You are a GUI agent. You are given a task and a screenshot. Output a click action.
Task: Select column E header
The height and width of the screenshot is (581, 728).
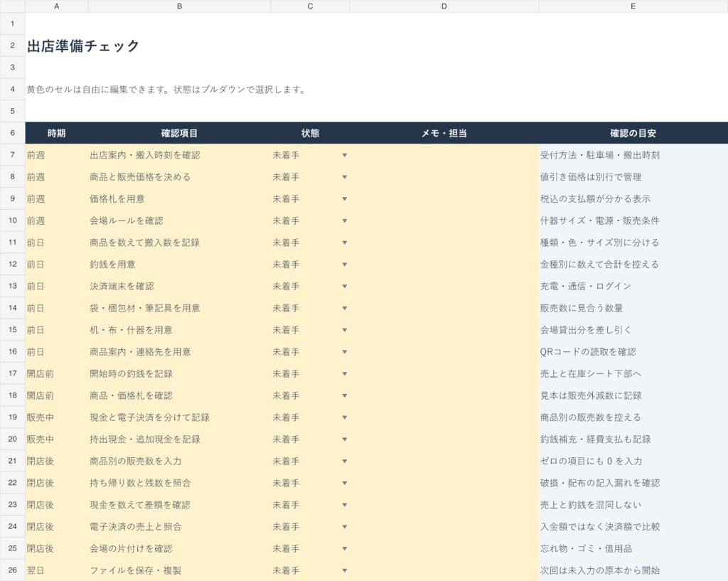tap(633, 6)
